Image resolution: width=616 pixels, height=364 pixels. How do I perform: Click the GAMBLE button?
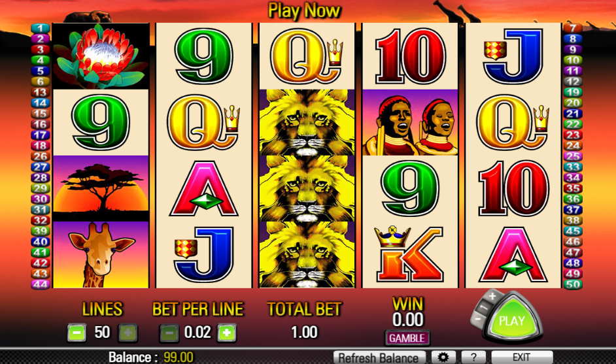[x=407, y=338]
